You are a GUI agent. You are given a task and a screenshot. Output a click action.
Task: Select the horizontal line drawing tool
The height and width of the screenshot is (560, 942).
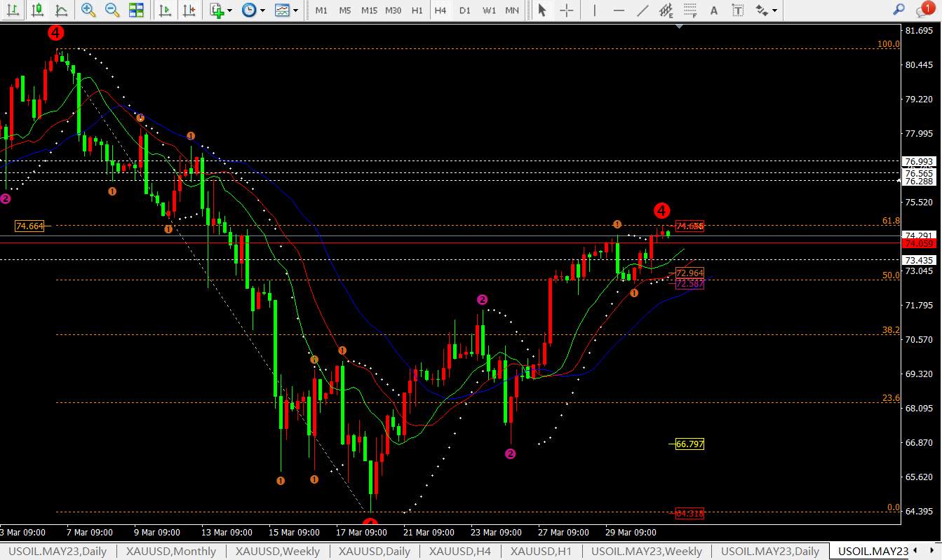[x=619, y=11]
